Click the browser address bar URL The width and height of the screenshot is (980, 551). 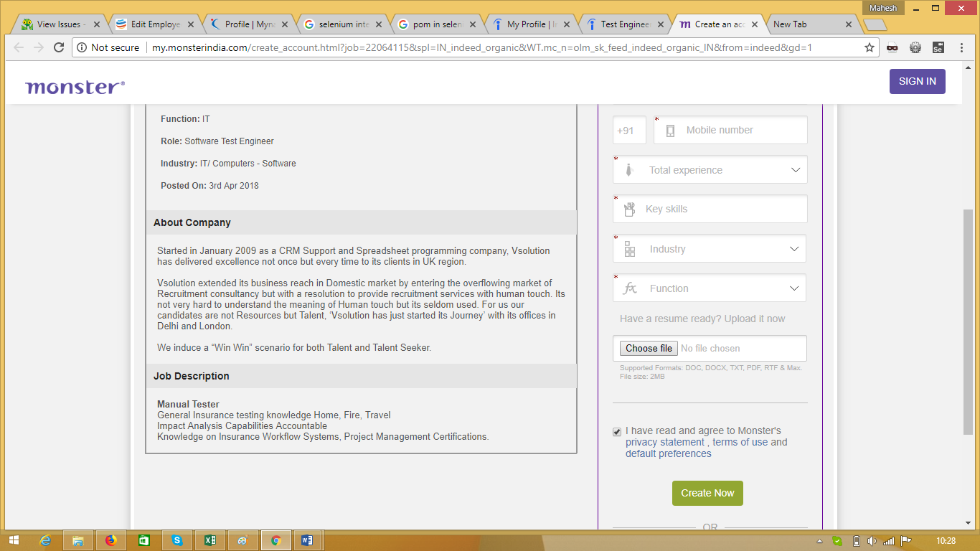click(482, 48)
